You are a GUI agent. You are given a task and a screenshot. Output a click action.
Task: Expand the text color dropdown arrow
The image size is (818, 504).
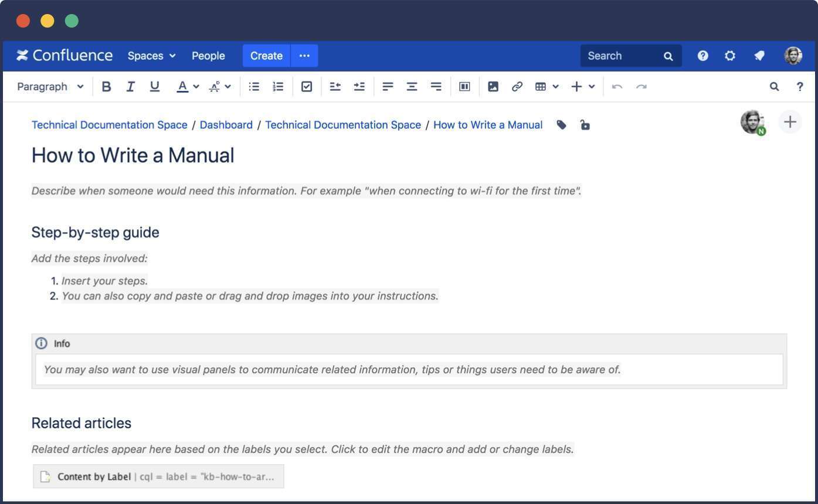pyautogui.click(x=195, y=86)
